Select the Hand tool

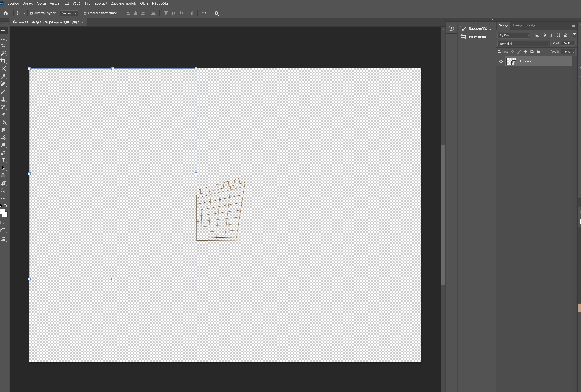[3, 183]
